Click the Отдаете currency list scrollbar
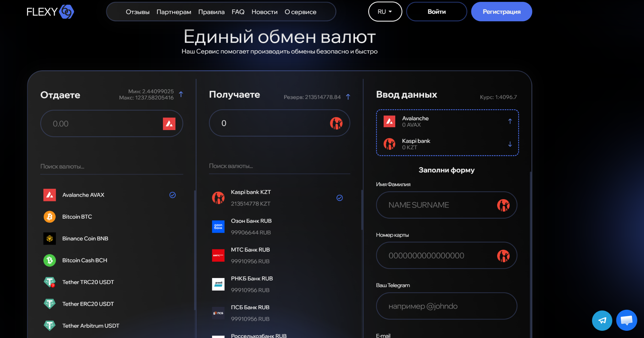644x338 pixels. [x=195, y=250]
